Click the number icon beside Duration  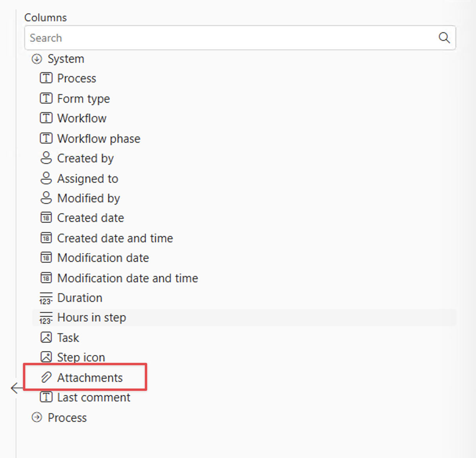pyautogui.click(x=46, y=298)
